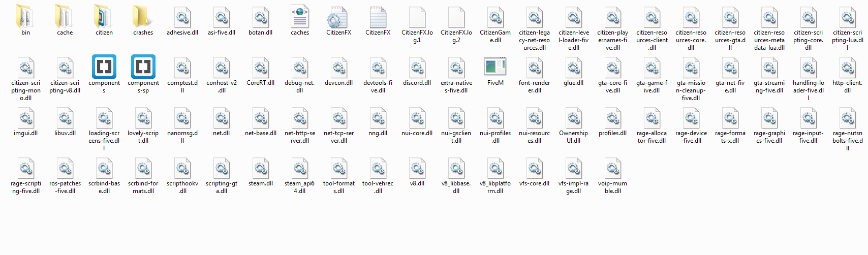Click the imgui.dll file icon
Viewport: 868px width, 255px height.
25,117
